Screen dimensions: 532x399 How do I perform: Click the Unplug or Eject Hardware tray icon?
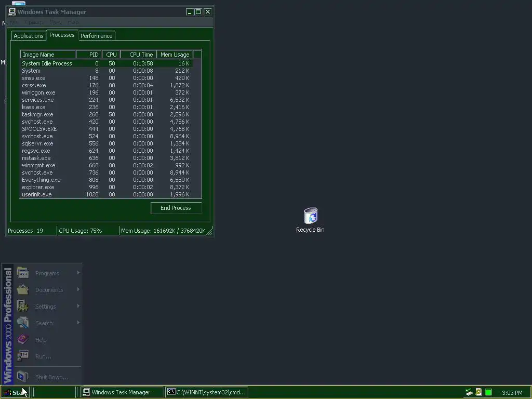tap(469, 392)
